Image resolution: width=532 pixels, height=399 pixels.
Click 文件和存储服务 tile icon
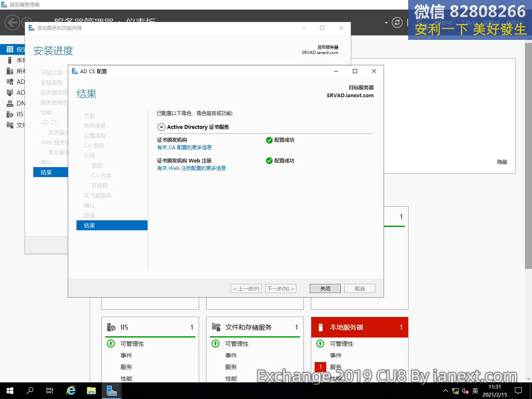click(216, 327)
